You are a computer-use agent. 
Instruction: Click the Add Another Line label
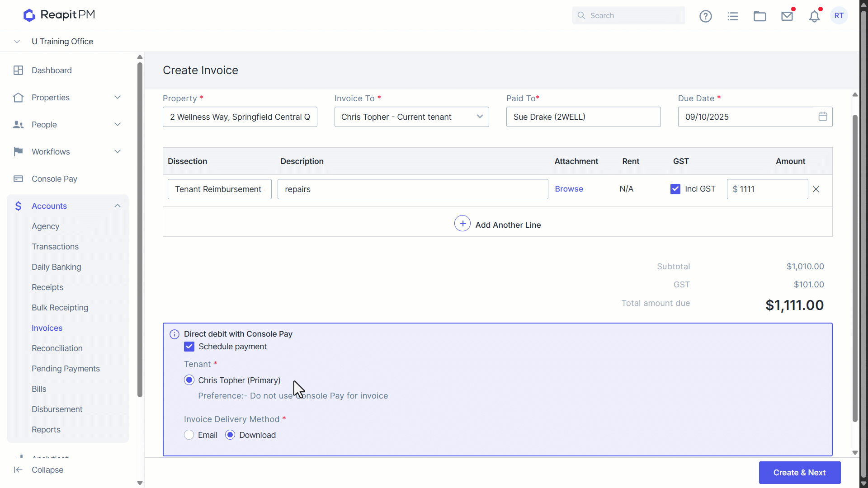click(x=508, y=225)
